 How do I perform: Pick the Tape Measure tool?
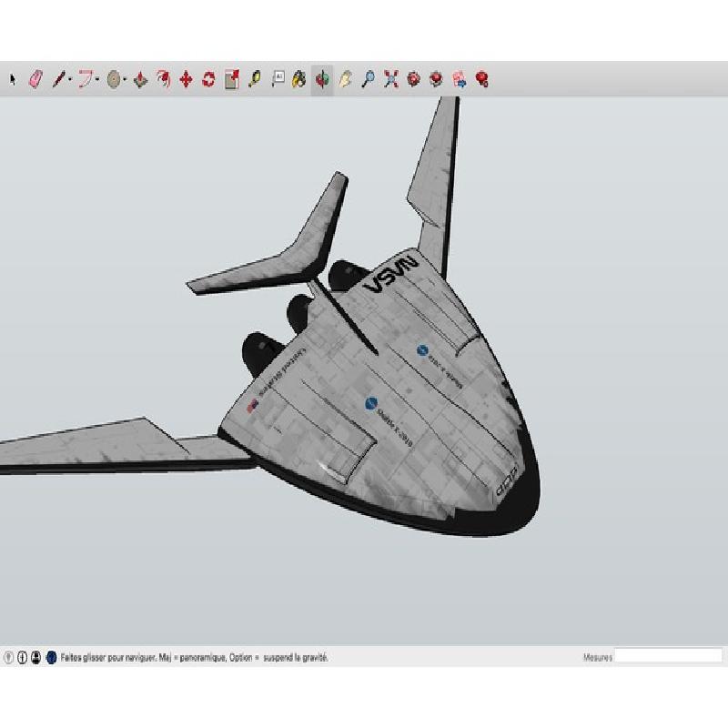[x=254, y=80]
